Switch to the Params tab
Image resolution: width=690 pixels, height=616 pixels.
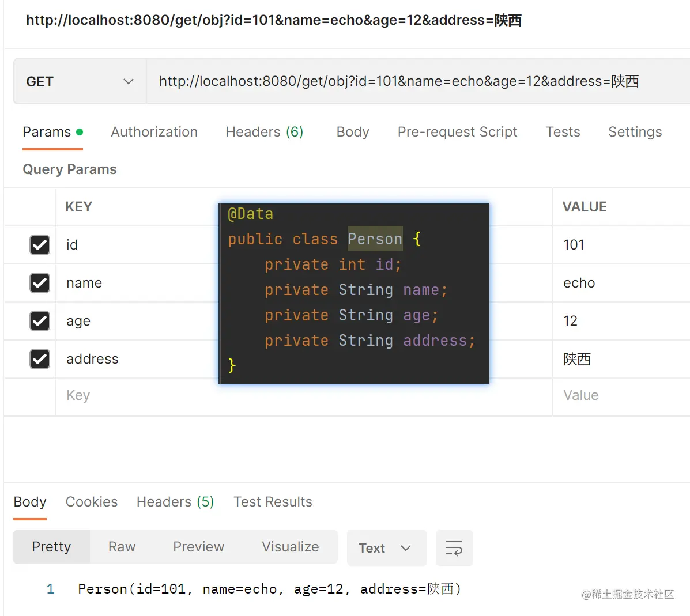pyautogui.click(x=52, y=132)
